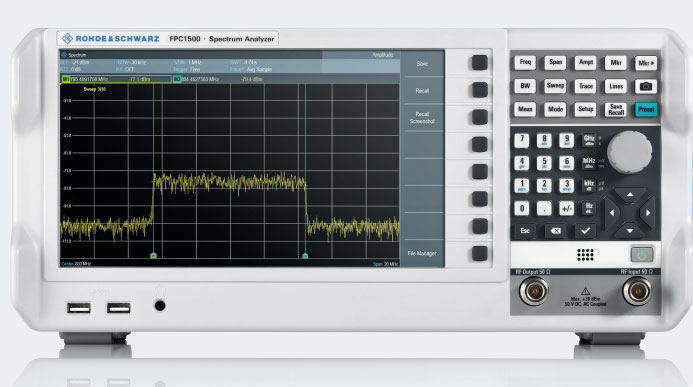Click the green power button
693x387 pixels.
(x=641, y=254)
